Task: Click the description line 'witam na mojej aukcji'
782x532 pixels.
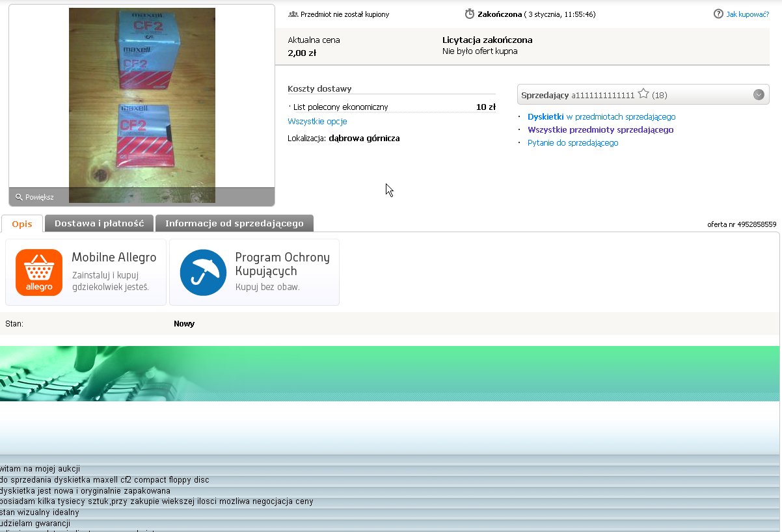Action: (40, 469)
